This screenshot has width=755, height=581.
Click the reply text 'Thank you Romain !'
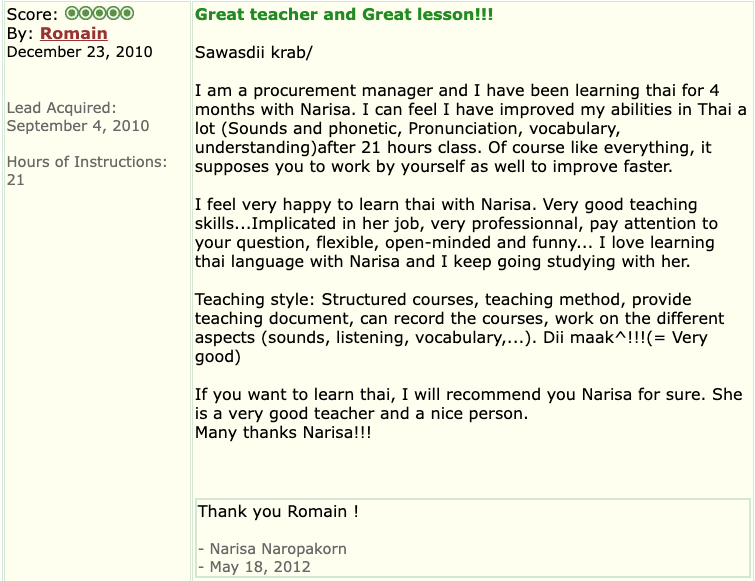tap(278, 511)
